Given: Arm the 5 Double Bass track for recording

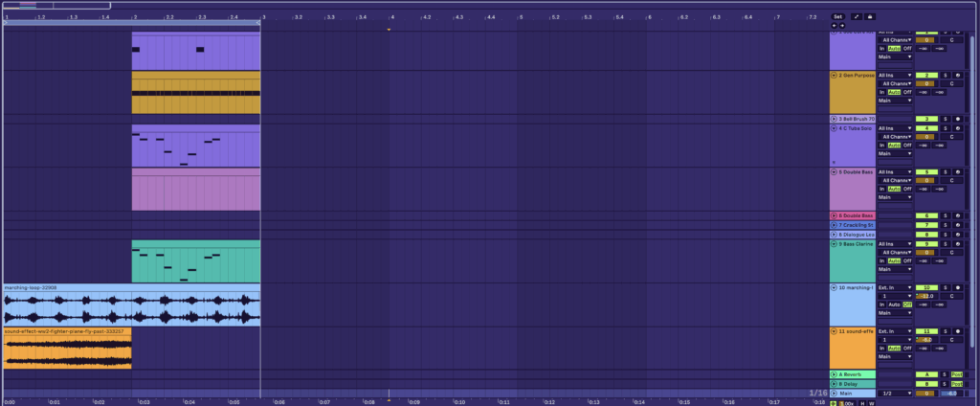Looking at the screenshot, I should click(957, 172).
